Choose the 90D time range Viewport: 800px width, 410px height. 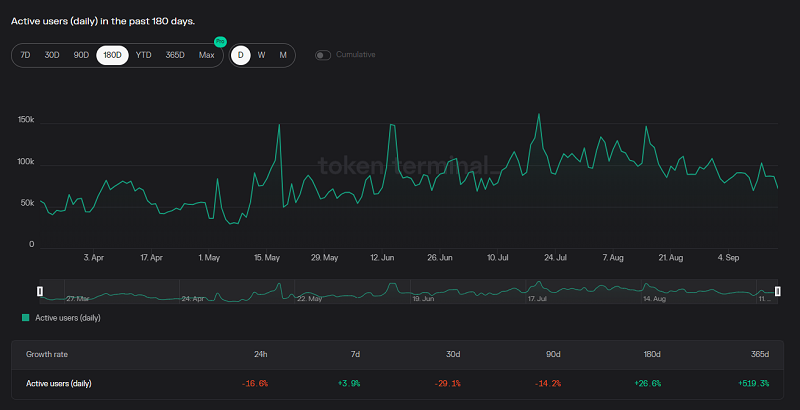click(x=81, y=55)
